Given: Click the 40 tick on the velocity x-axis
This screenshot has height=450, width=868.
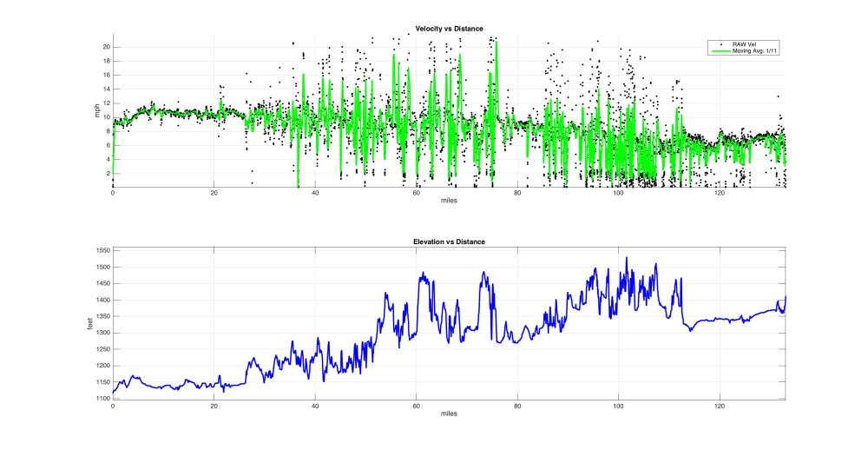Looking at the screenshot, I should coord(314,194).
